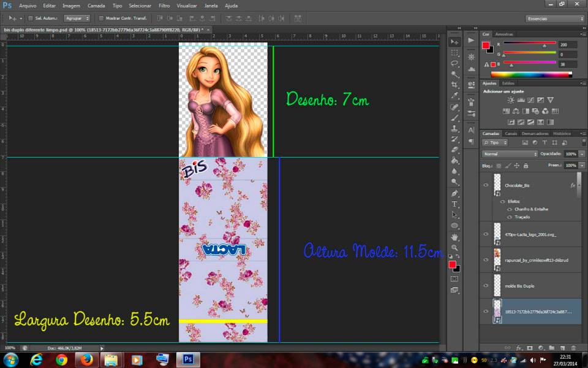Open the Tipo layer filter dropdown
The width and height of the screenshot is (588, 368).
coord(495,143)
